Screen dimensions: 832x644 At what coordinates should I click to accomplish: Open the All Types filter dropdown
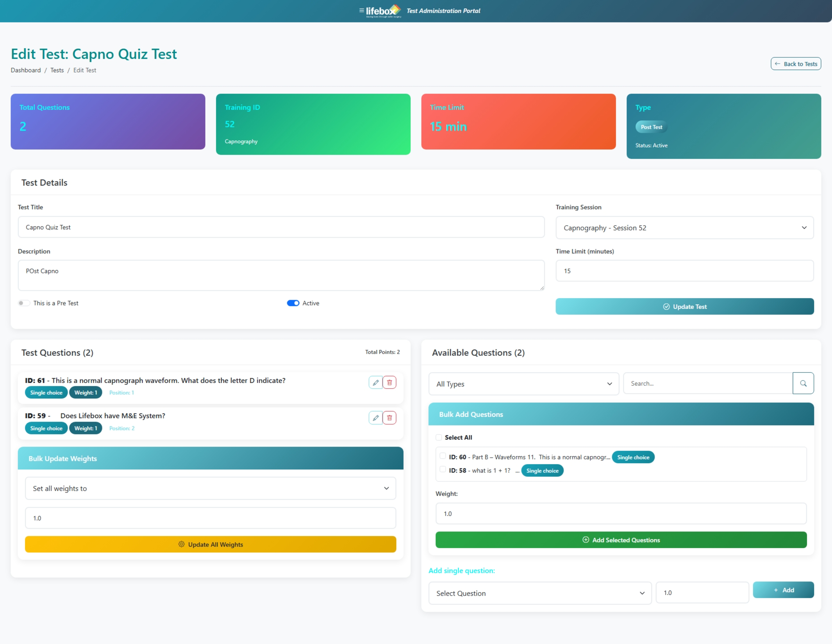coord(524,384)
